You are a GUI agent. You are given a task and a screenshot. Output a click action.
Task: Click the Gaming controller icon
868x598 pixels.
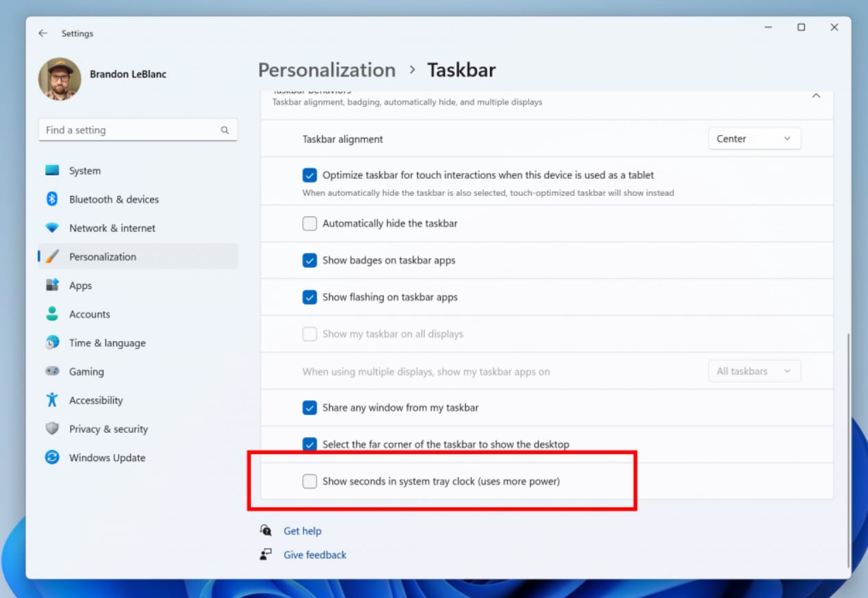coord(52,371)
